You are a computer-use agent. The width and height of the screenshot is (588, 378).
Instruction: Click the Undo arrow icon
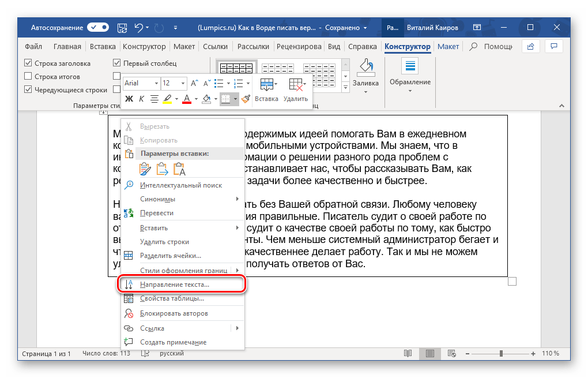point(138,28)
